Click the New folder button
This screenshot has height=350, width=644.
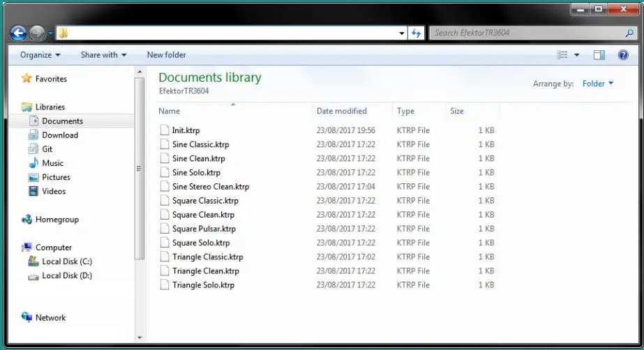pos(166,55)
